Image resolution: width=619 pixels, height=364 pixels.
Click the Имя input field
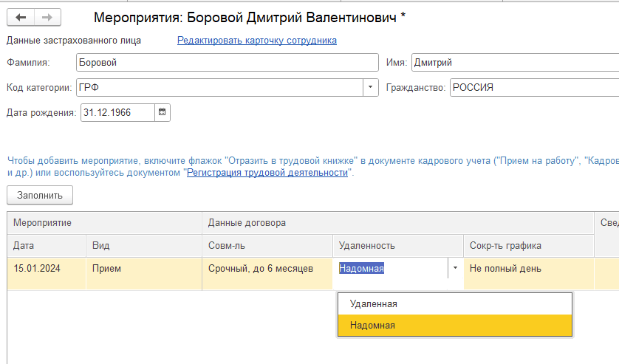[514, 63]
